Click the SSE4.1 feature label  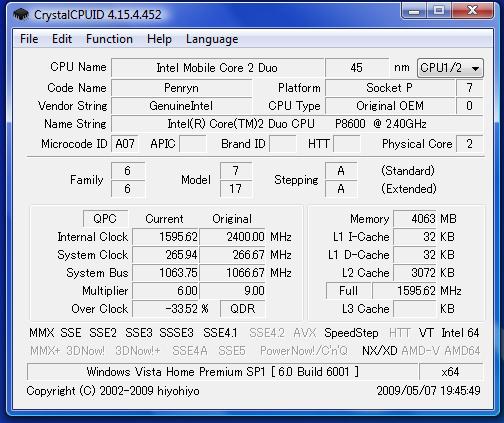pos(220,333)
